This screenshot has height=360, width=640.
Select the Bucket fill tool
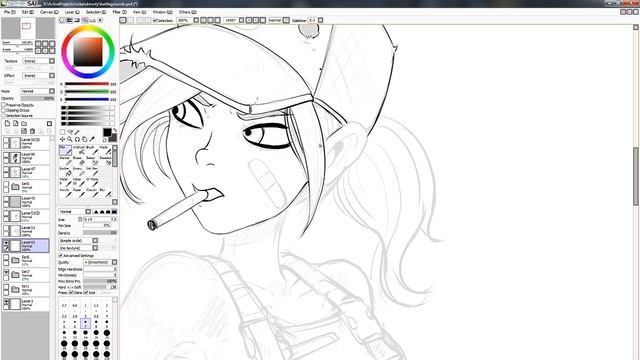pos(66,171)
